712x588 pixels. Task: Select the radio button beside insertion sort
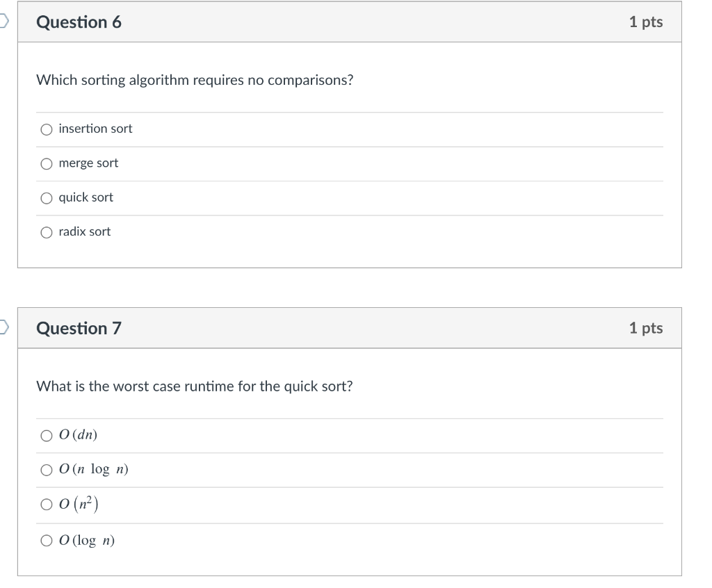[x=47, y=129]
